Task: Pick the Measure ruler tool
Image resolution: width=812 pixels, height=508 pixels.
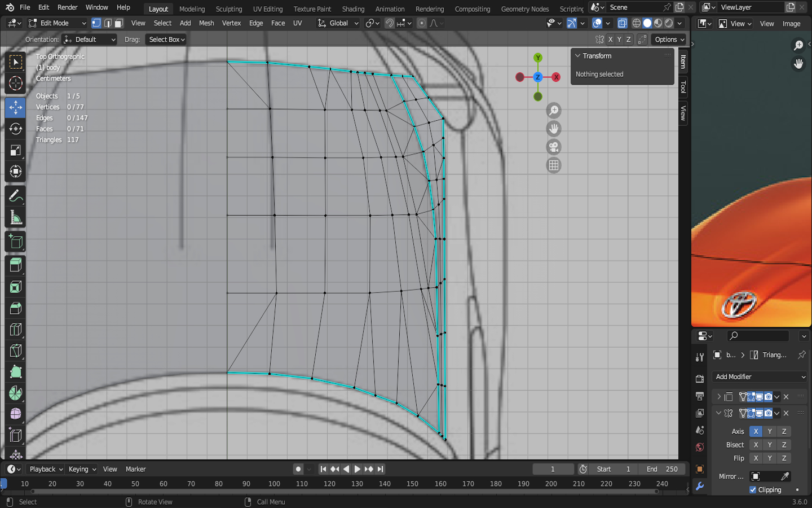Action: (16, 218)
